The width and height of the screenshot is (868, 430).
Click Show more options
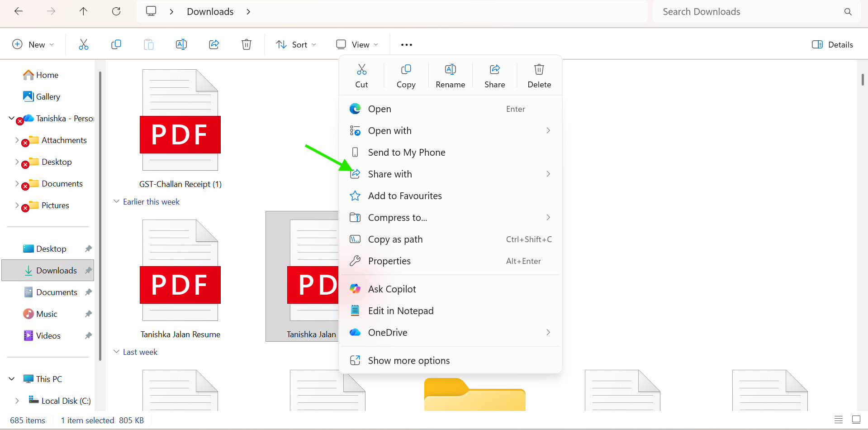(451, 361)
